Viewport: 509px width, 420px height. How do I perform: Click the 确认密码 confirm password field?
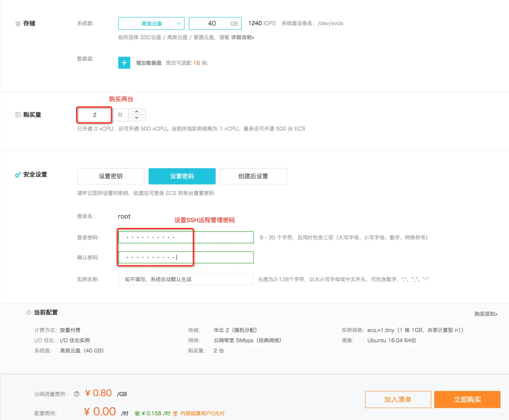[186, 257]
